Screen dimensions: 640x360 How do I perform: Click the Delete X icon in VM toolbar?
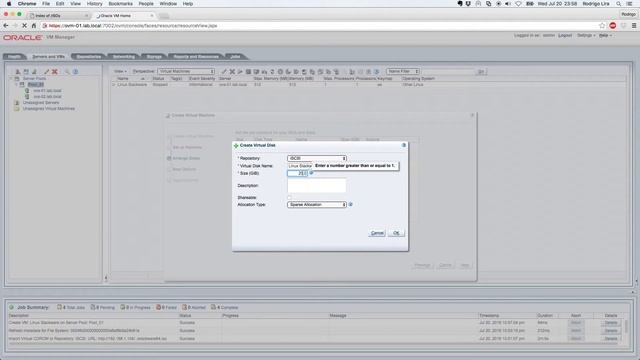(x=232, y=71)
